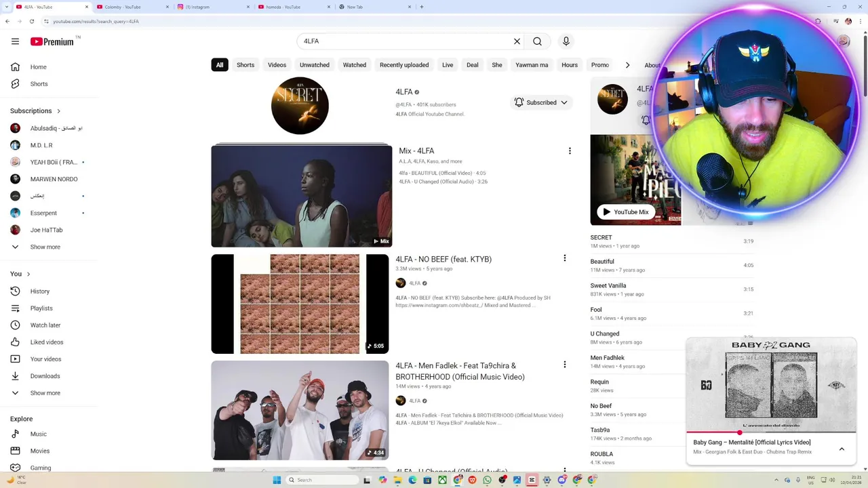Open the Subscribed notification dropdown for 4LFA
The image size is (868, 488).
(x=541, y=102)
